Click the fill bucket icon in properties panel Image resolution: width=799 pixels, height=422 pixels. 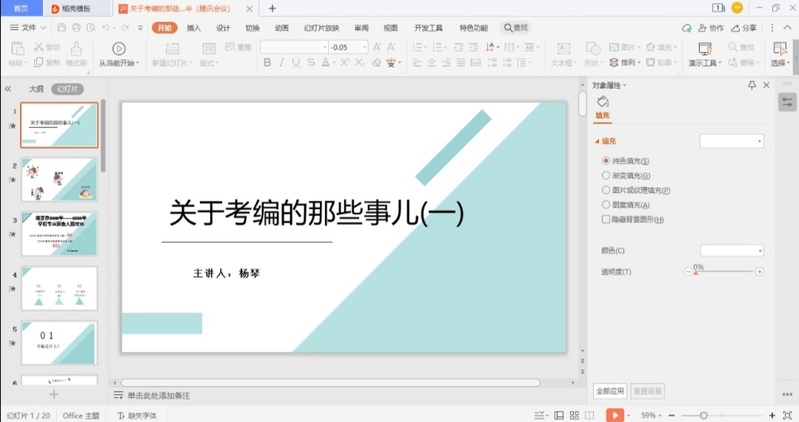(602, 102)
